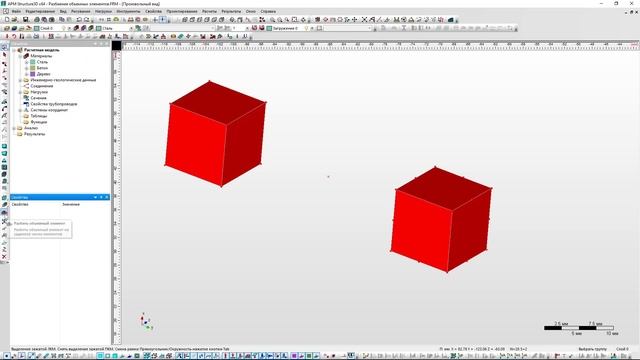Click the Open file toolbar icon
Viewport: 640px width, 360px height.
[x=15, y=20]
